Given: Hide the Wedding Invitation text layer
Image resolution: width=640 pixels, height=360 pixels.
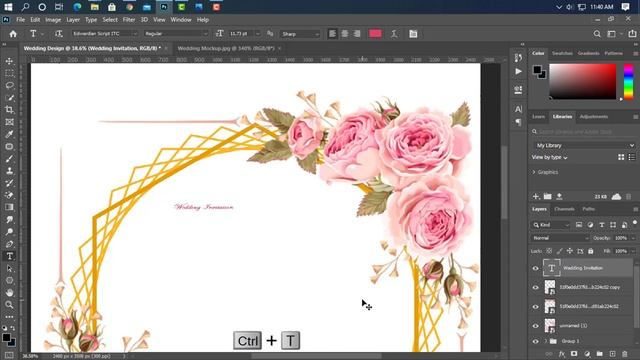Looking at the screenshot, I should (536, 268).
